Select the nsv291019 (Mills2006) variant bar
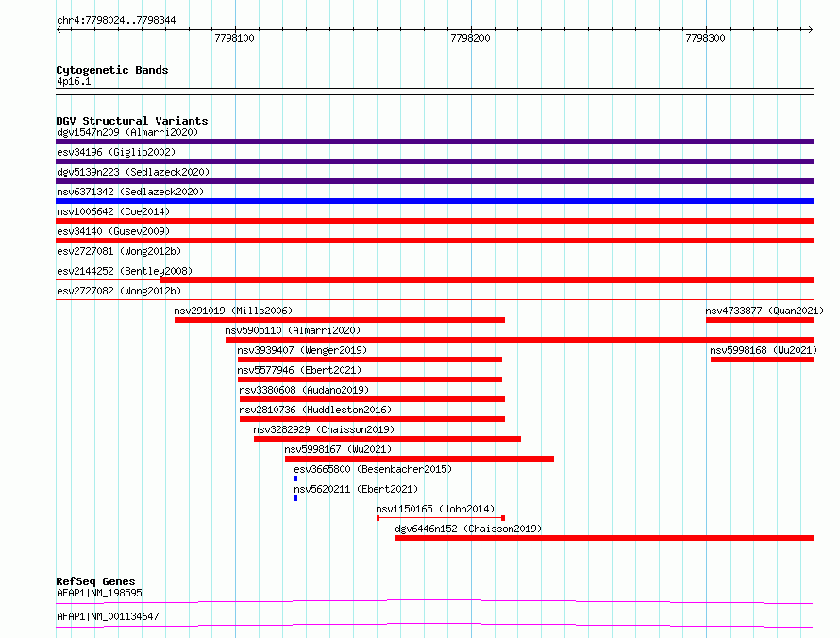 coord(340,320)
